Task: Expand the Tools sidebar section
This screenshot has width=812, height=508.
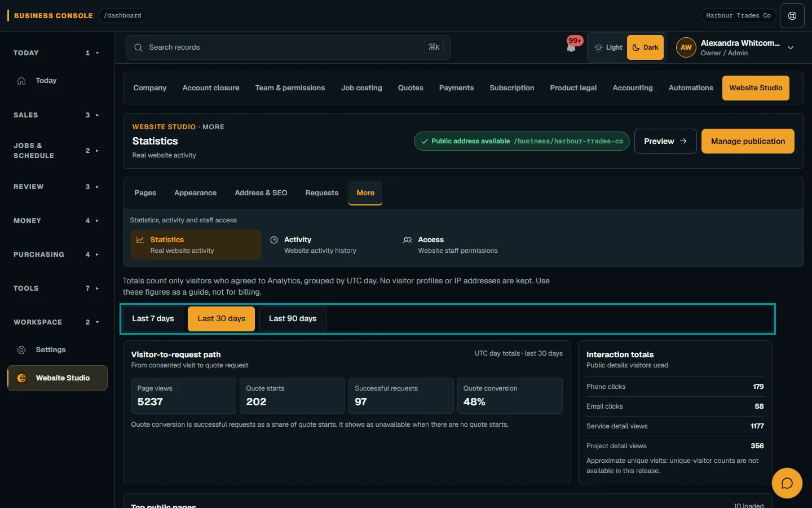Action: coord(56,288)
